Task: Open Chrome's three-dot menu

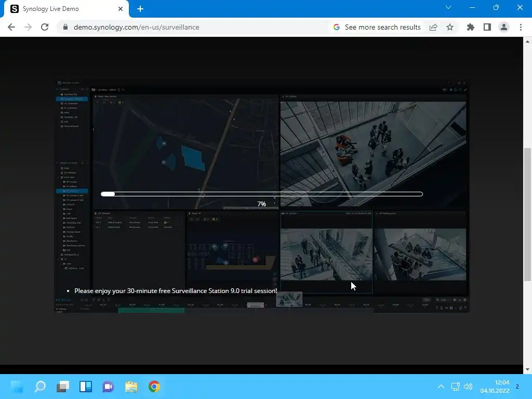Action: [x=521, y=27]
